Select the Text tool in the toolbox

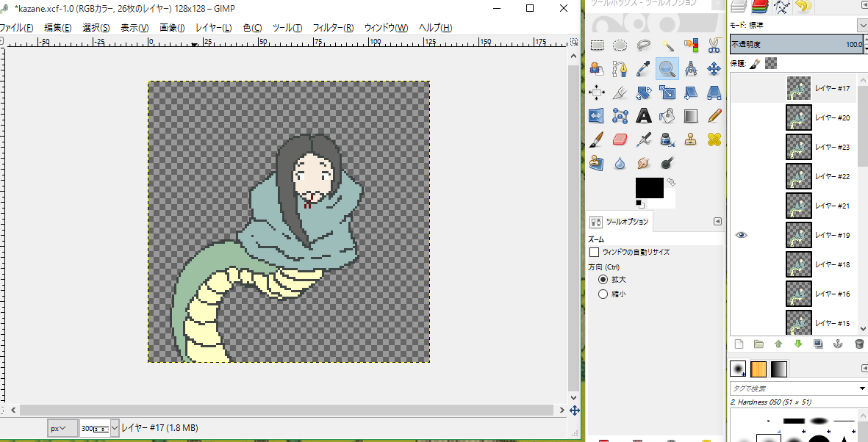pos(644,116)
